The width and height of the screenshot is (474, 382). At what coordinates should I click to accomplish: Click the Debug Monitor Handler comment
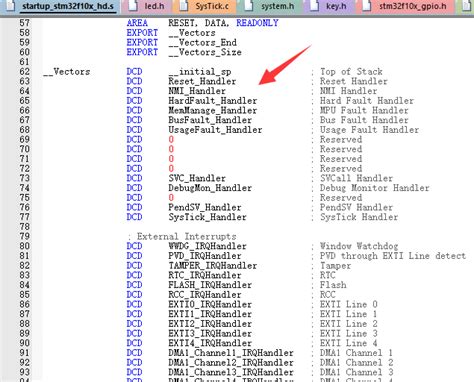pyautogui.click(x=371, y=188)
